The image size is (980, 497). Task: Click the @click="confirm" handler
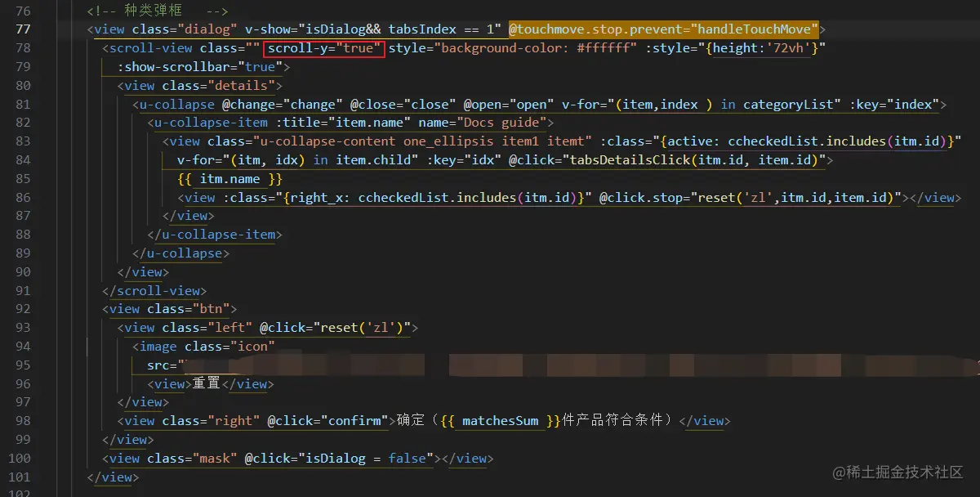pos(327,421)
